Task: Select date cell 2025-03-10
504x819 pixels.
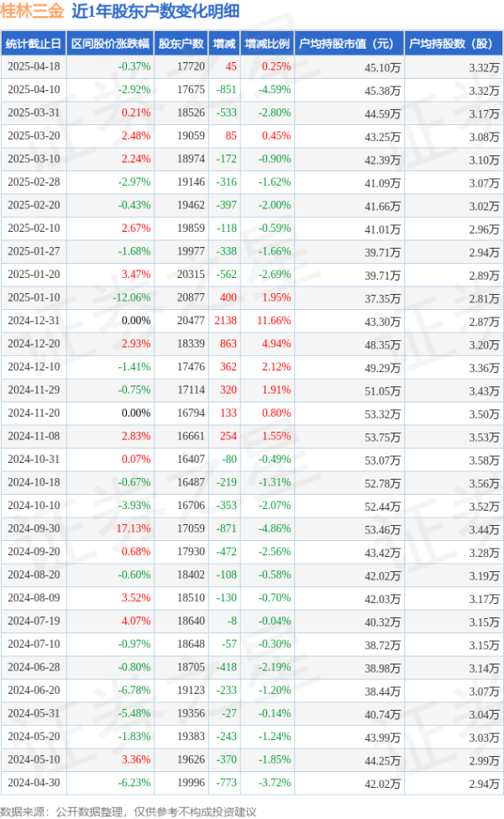Action: [34, 160]
